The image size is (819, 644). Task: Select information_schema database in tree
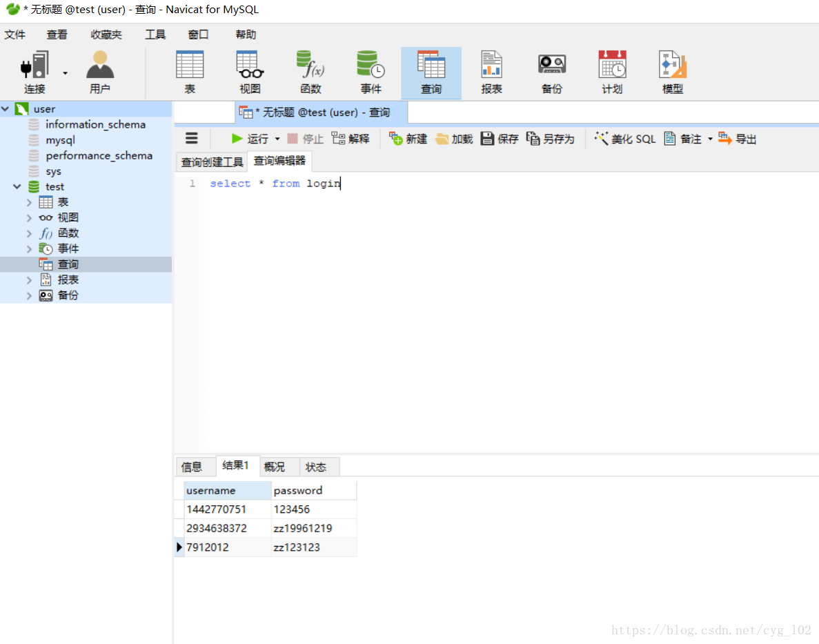tap(95, 124)
